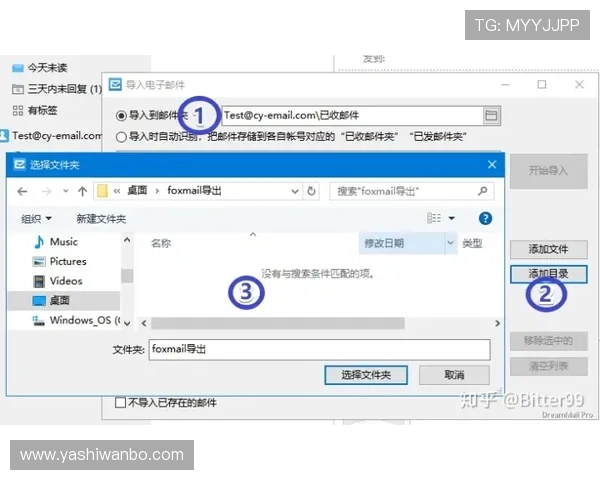Sort by 类型 column header

[472, 243]
